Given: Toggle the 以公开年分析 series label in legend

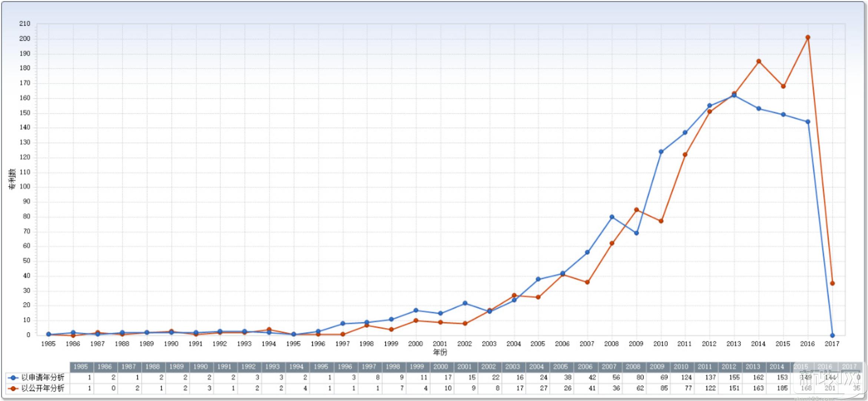Looking at the screenshot, I should pyautogui.click(x=43, y=388).
